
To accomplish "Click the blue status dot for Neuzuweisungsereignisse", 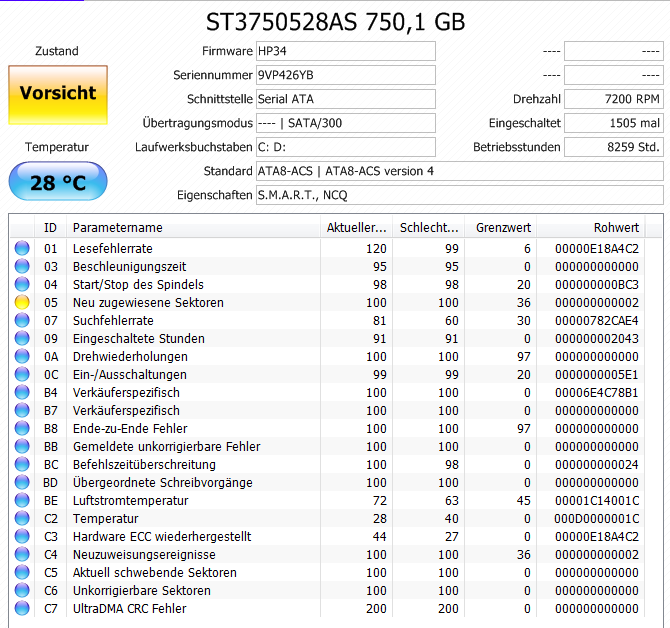I will pos(22,555).
